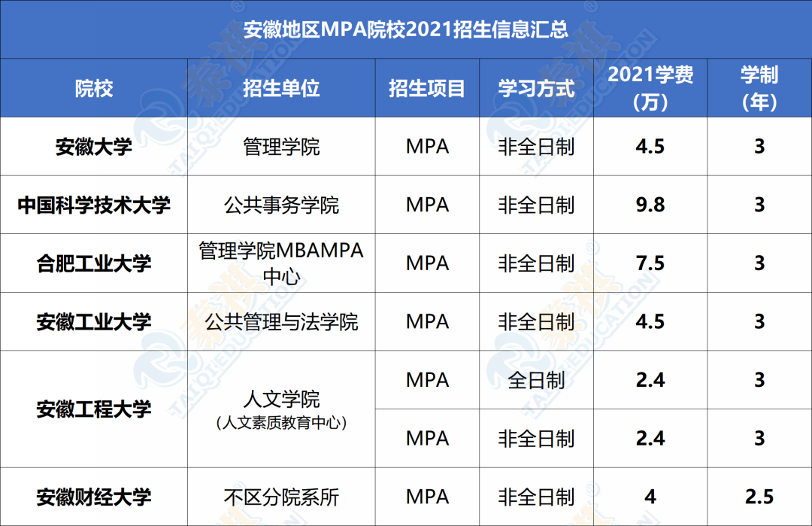Click the 学习方式 column header
Image resolution: width=812 pixels, height=526 pixels.
(536, 89)
